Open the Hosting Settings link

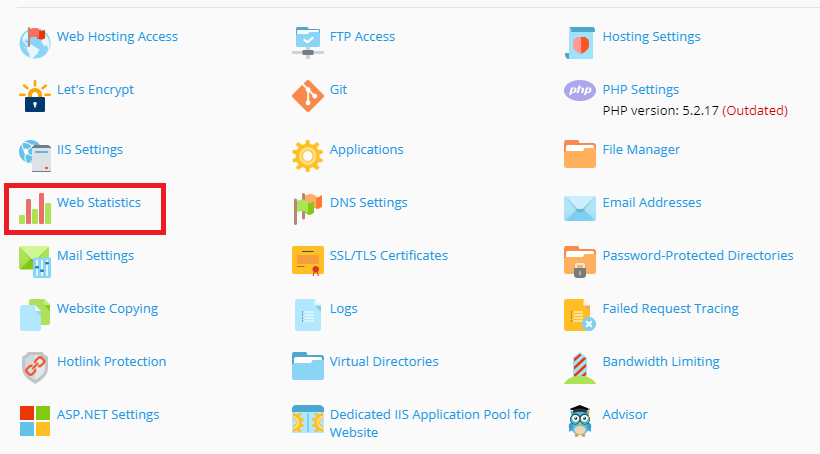pyautogui.click(x=651, y=37)
